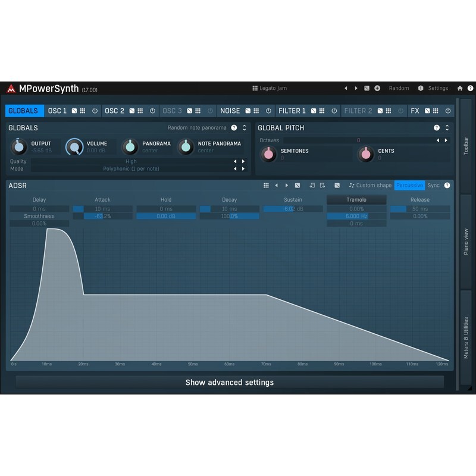476x476 pixels.
Task: Toggle Sync mode in the ADSR panel
Action: pos(433,185)
